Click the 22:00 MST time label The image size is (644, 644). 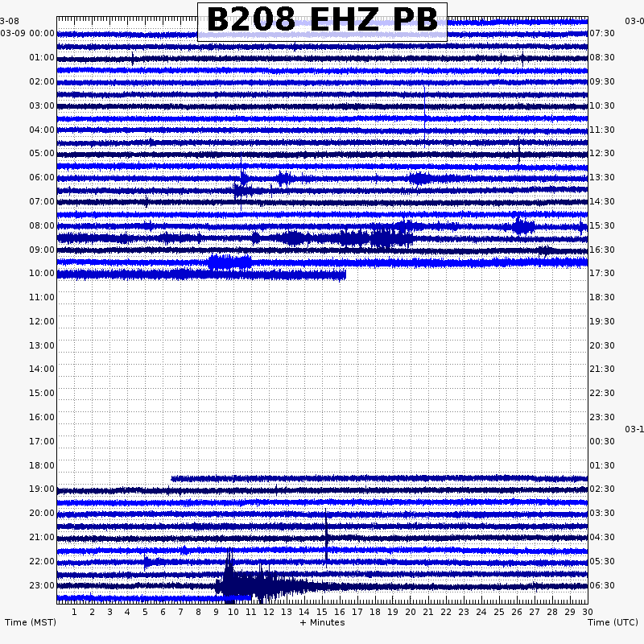click(42, 562)
